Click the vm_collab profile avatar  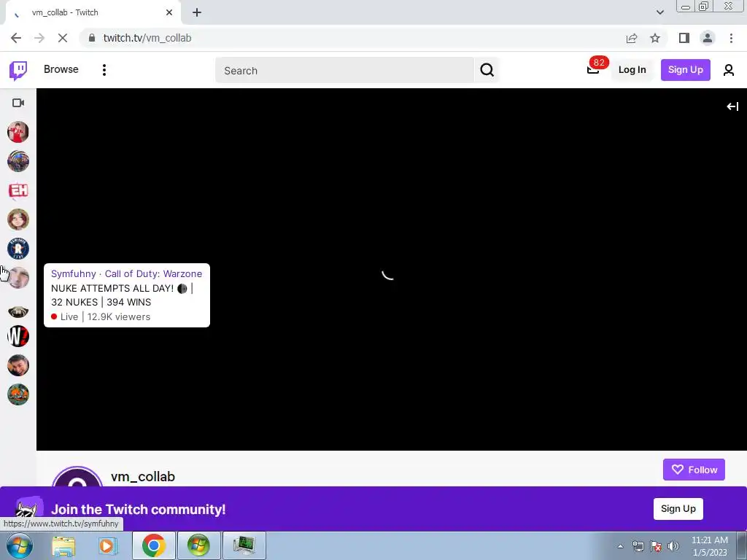tap(77, 477)
